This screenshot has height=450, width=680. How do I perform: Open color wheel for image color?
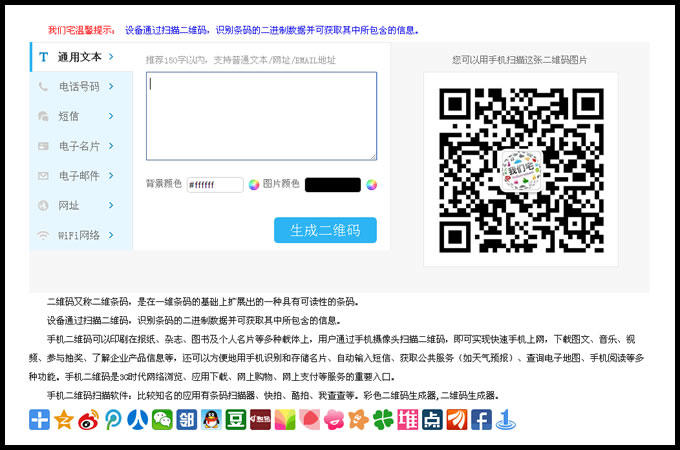click(x=372, y=185)
